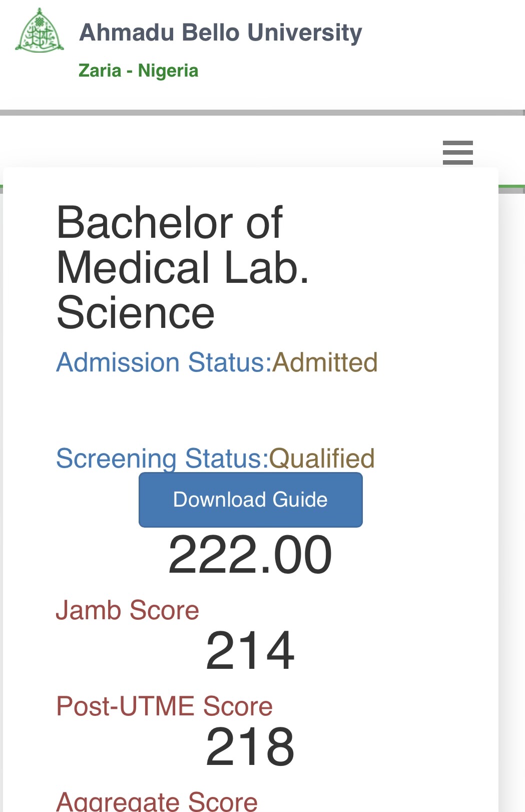
Task: Click the Ahmadu Bello University crest logo
Action: tap(40, 31)
